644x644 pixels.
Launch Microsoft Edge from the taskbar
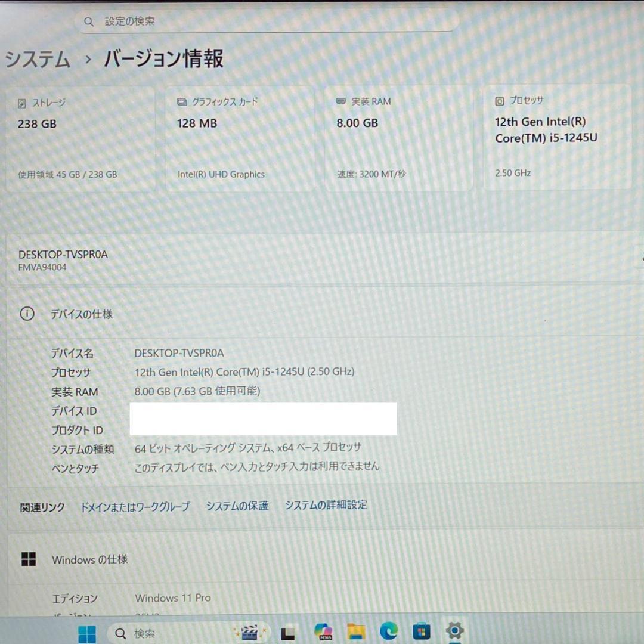coord(389,631)
